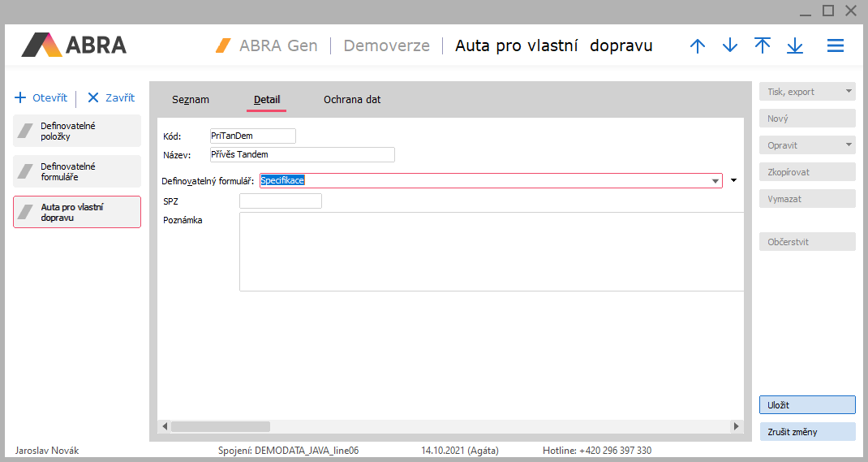Click the Zrušit změny button
The image size is (868, 462).
click(807, 432)
